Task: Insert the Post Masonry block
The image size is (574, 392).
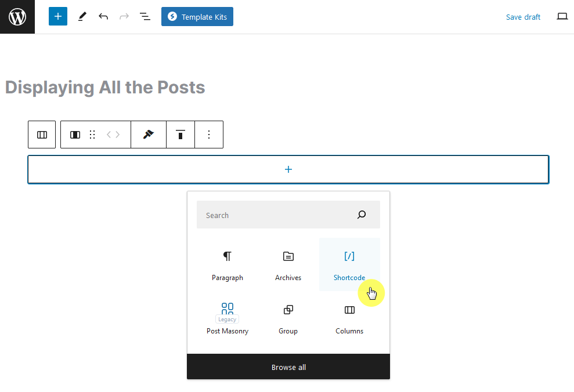Action: point(228,318)
